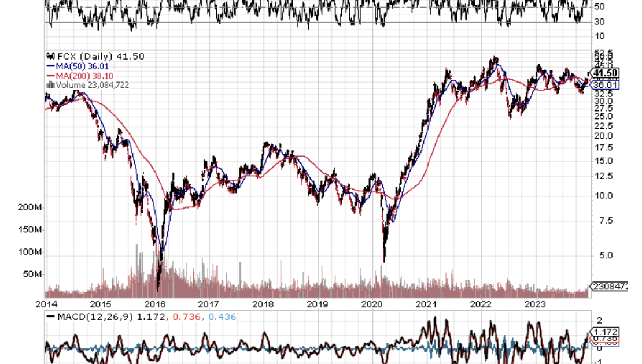Viewport: 642px width, 364px height.
Task: Click the 20.0 price axis label
Action: click(x=604, y=136)
